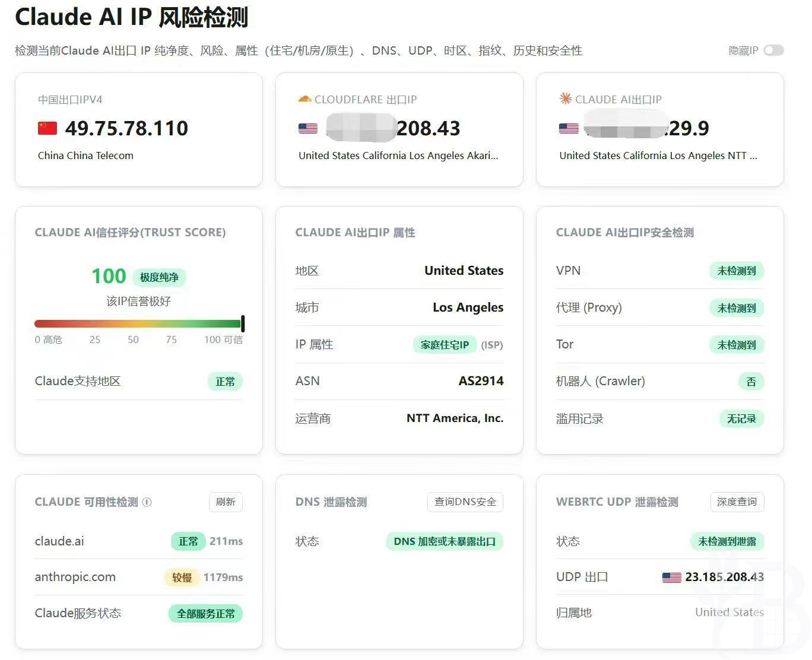Click the DNS 加密或未暴露出口 badge
Screen dimensions: 812x660
point(445,541)
